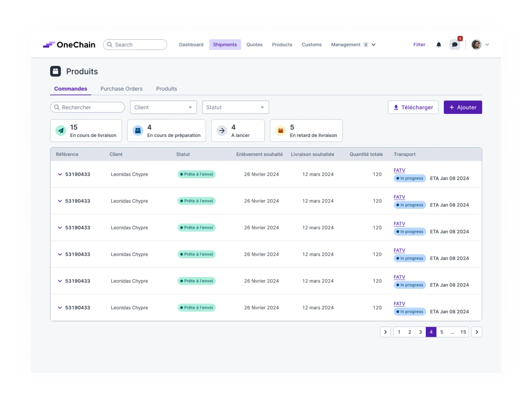Go to page 1
532x404 pixels.
[399, 332]
